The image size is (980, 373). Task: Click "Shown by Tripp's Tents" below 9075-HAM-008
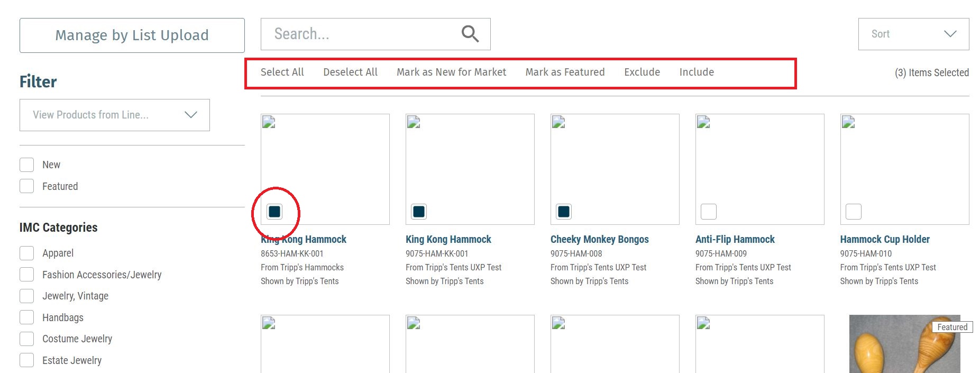[x=590, y=281]
